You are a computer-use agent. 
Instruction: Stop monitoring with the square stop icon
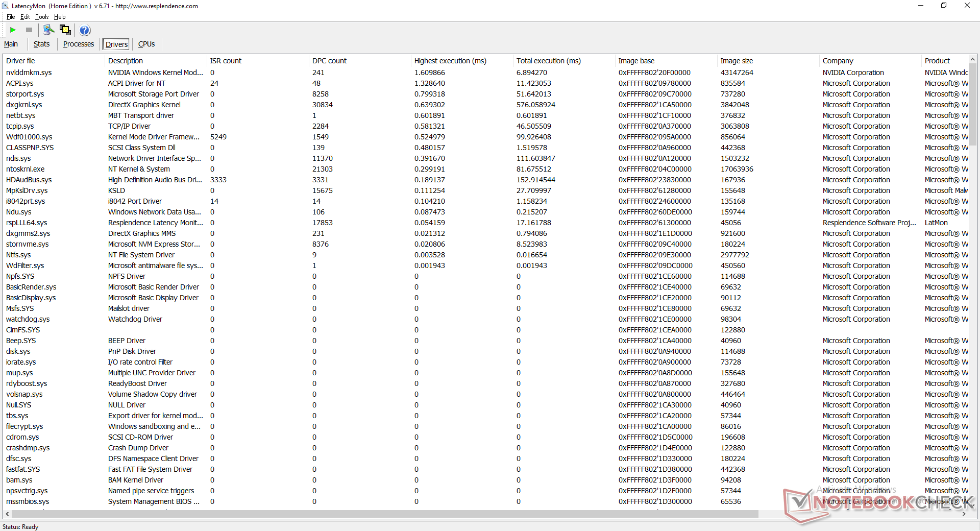point(29,30)
